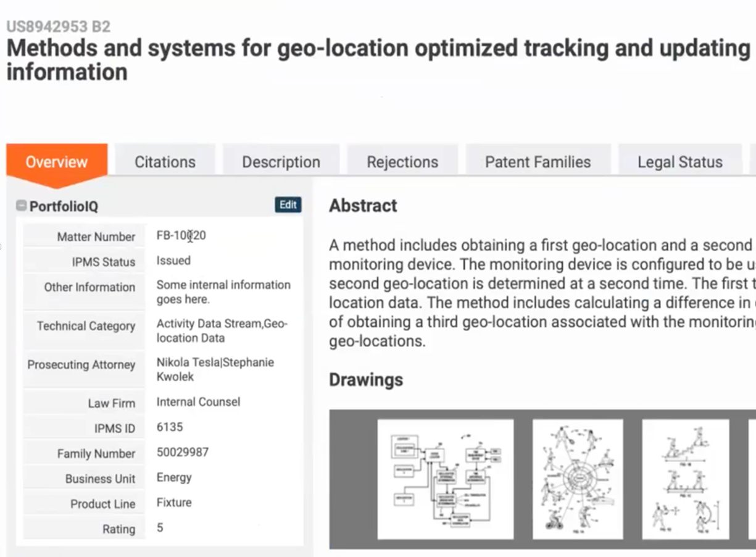Collapse the PortfolioIQ panel
Image resolution: width=756 pixels, height=557 pixels.
[x=22, y=206]
